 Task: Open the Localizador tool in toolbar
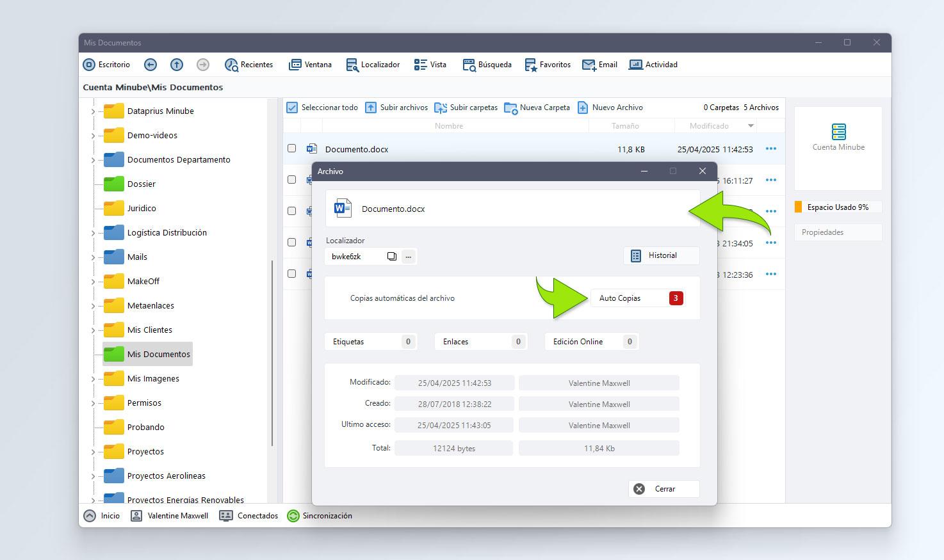tap(352, 65)
